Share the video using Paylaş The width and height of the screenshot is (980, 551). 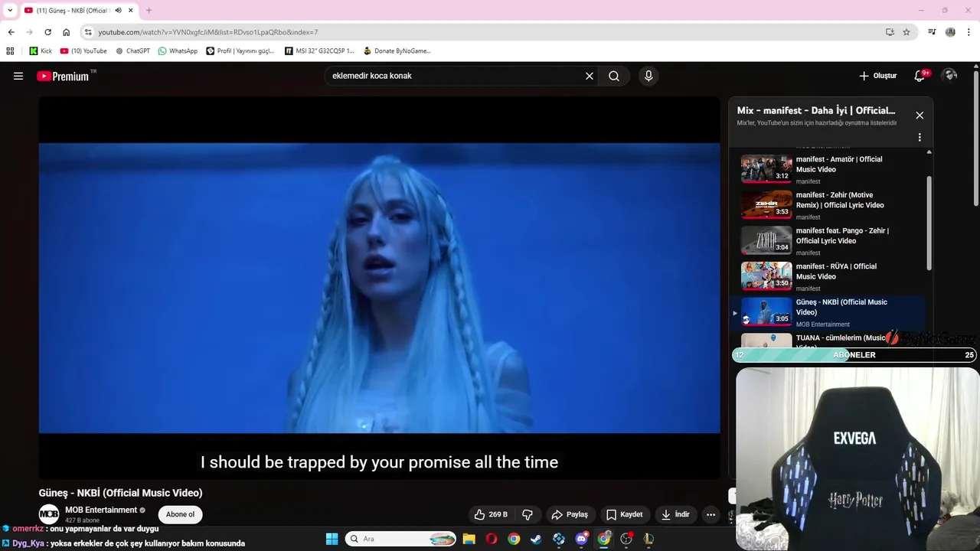click(570, 514)
